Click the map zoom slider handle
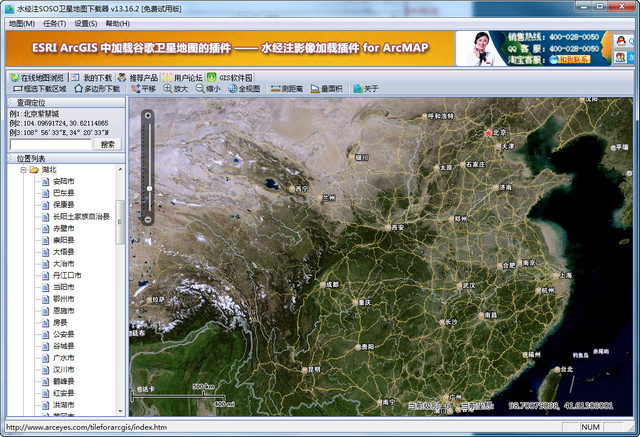 (x=148, y=187)
